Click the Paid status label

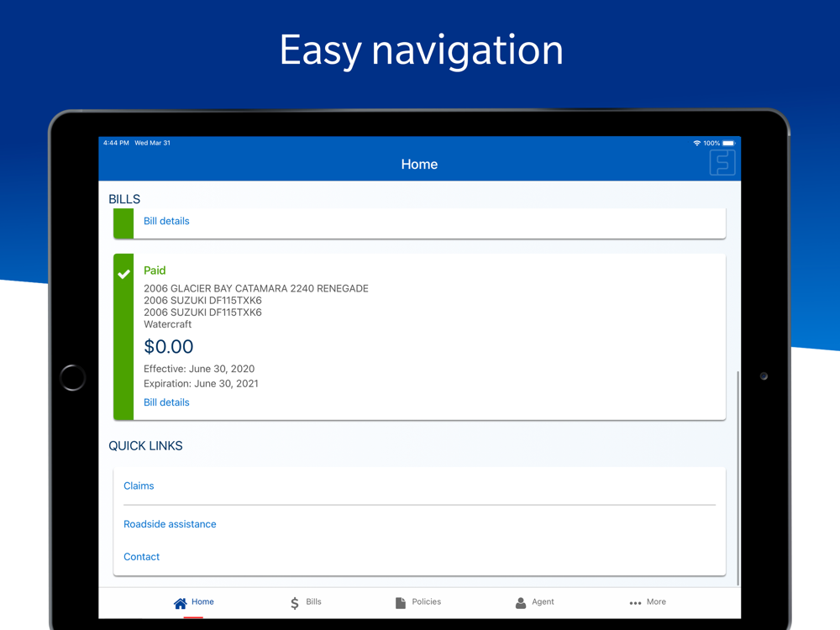click(155, 270)
